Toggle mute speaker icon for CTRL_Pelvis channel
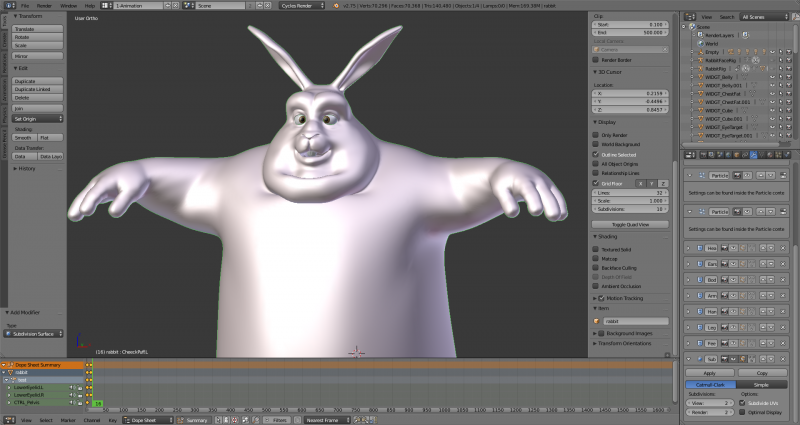The image size is (800, 425). [70, 402]
